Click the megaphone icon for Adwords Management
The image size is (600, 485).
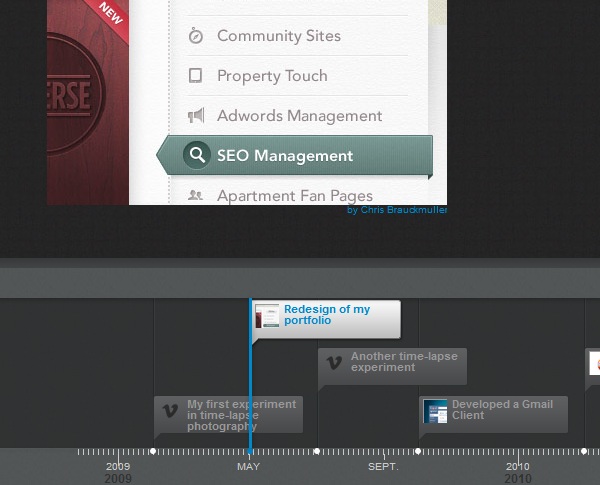(196, 116)
